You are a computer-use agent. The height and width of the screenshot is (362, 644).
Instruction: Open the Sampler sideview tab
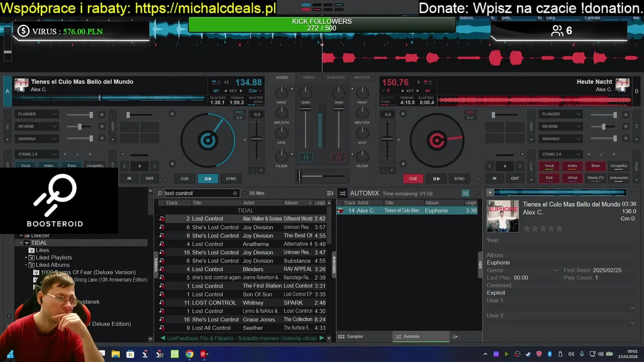[x=364, y=336]
